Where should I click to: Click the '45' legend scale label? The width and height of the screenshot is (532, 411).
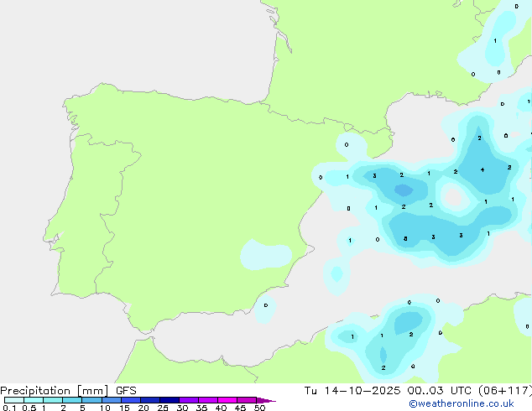(240, 408)
